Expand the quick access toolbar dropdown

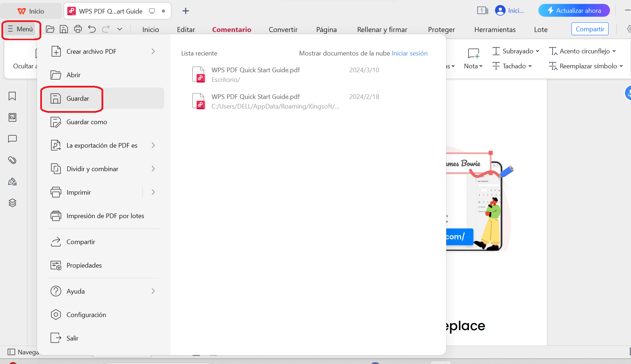tap(120, 29)
